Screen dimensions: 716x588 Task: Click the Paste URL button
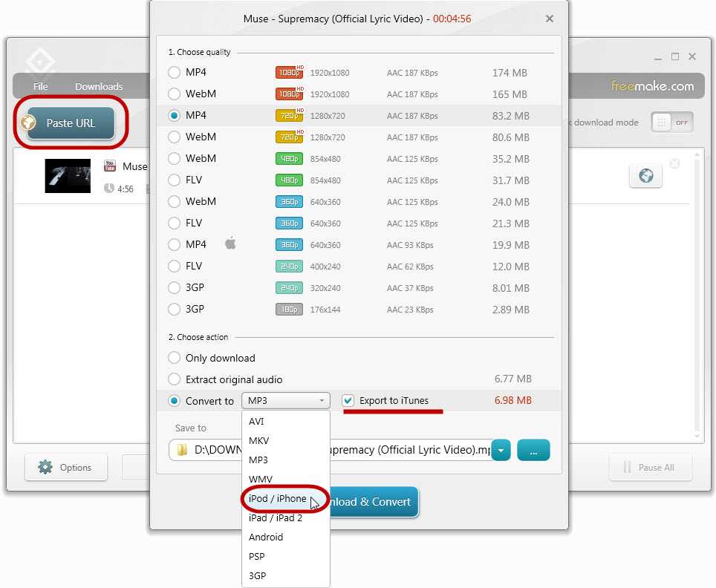(x=71, y=123)
